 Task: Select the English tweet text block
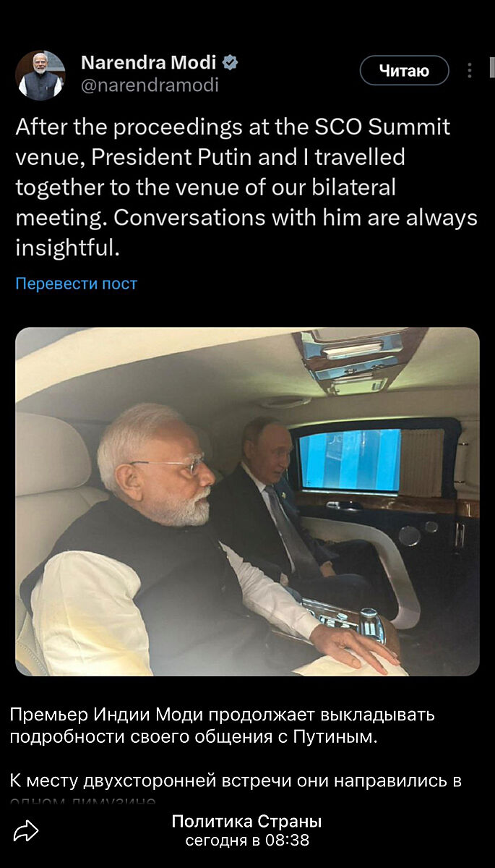coord(246,187)
